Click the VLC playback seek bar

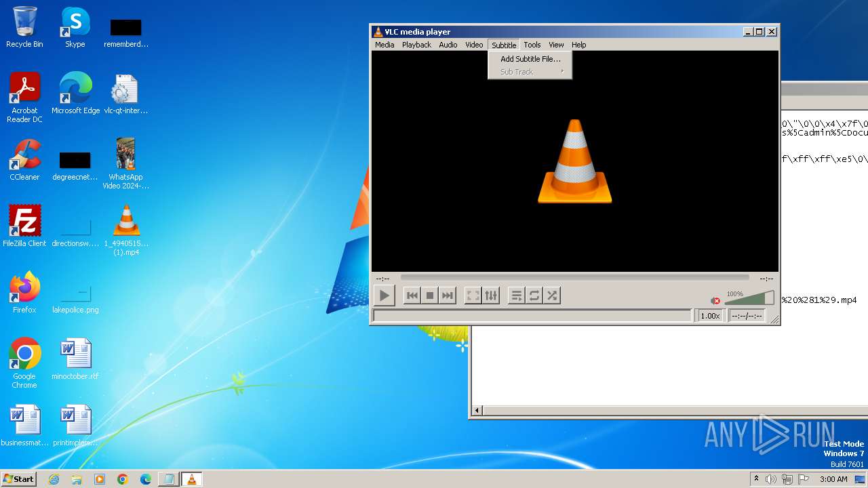coord(575,277)
